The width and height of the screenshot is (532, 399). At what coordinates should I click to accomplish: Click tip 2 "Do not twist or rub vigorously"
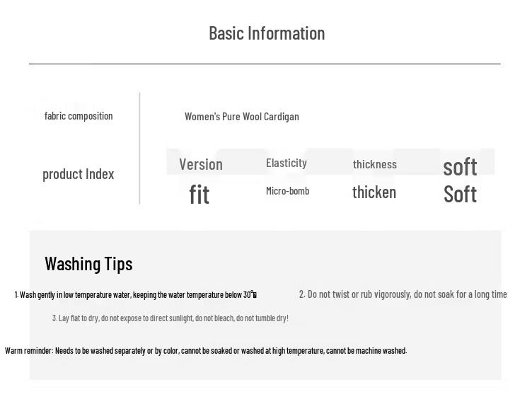(403, 294)
